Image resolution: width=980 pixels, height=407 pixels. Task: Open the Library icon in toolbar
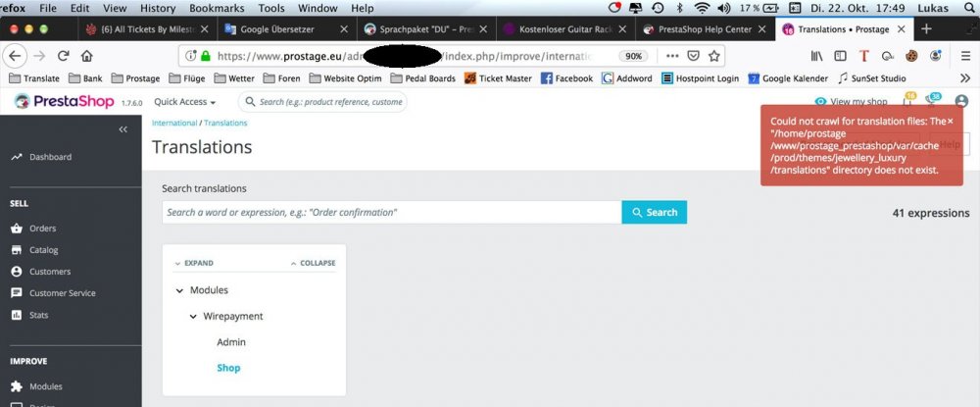816,56
